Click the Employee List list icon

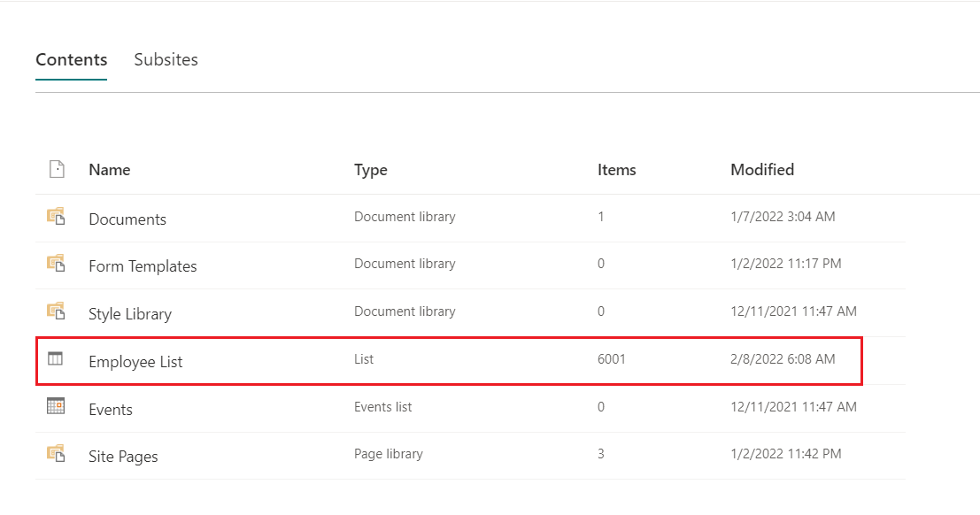click(56, 359)
